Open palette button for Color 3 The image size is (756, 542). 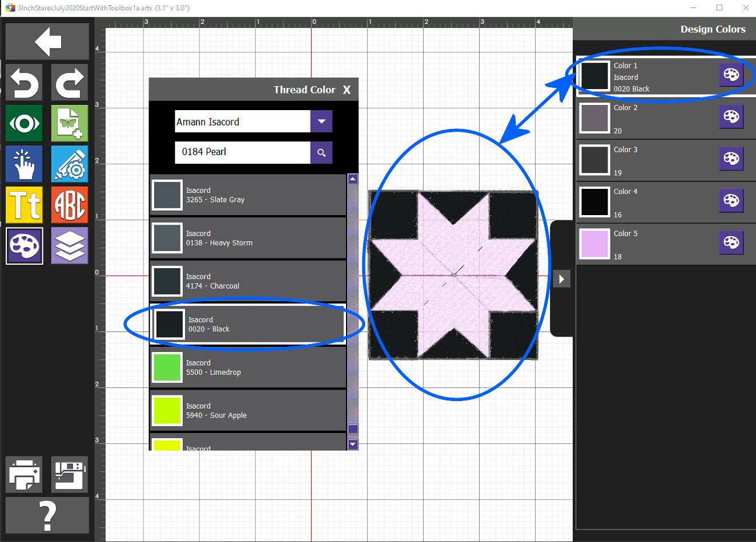click(x=731, y=159)
